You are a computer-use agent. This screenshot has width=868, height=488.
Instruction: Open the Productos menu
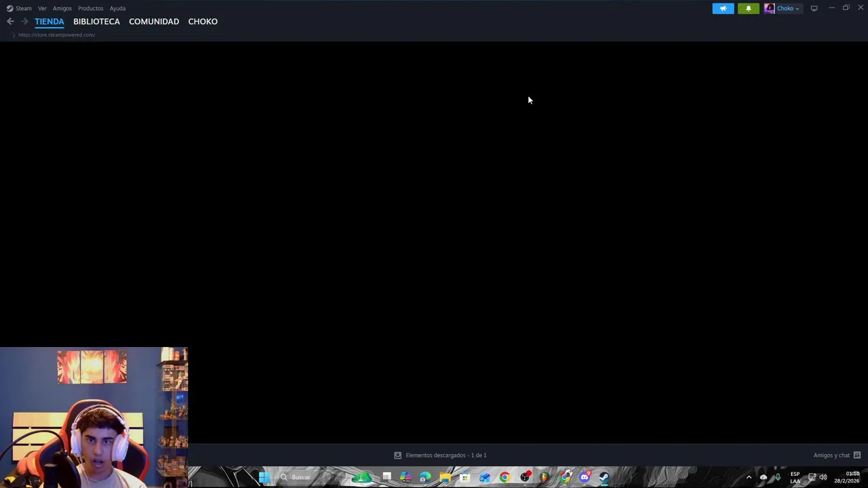tap(90, 8)
